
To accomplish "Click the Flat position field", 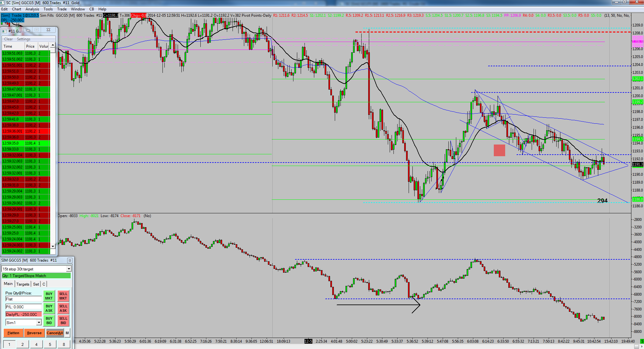I will click(24, 299).
